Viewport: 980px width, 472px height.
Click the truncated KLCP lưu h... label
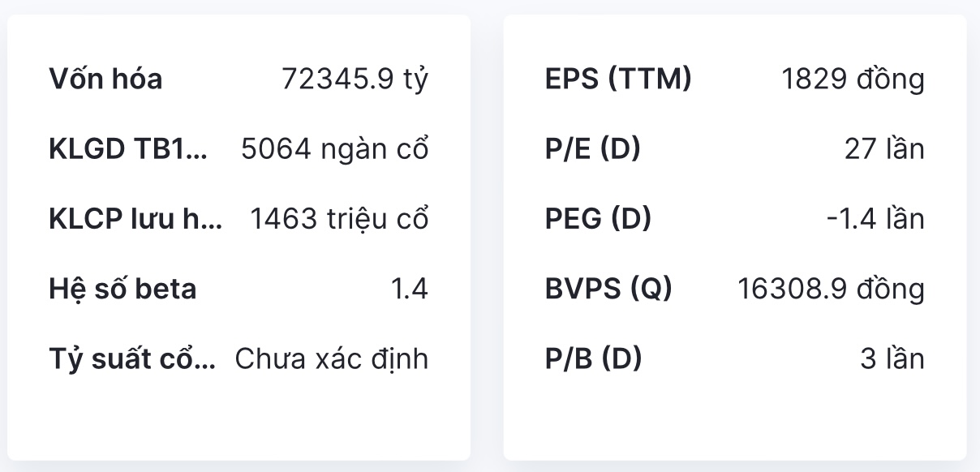pos(135,219)
